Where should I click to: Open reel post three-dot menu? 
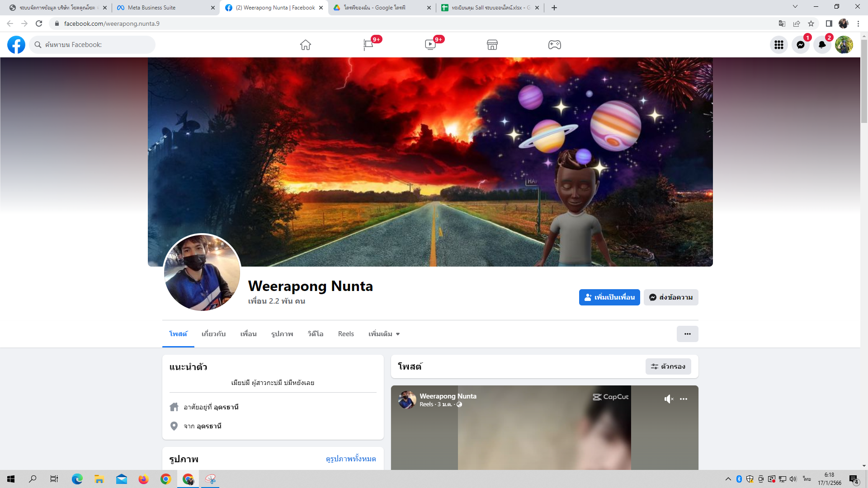point(684,399)
